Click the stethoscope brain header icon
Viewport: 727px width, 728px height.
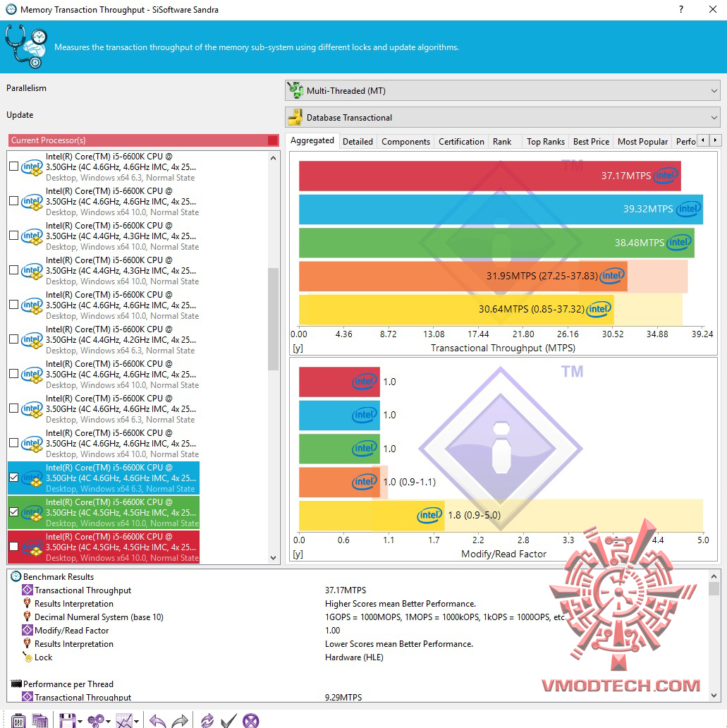[26, 47]
